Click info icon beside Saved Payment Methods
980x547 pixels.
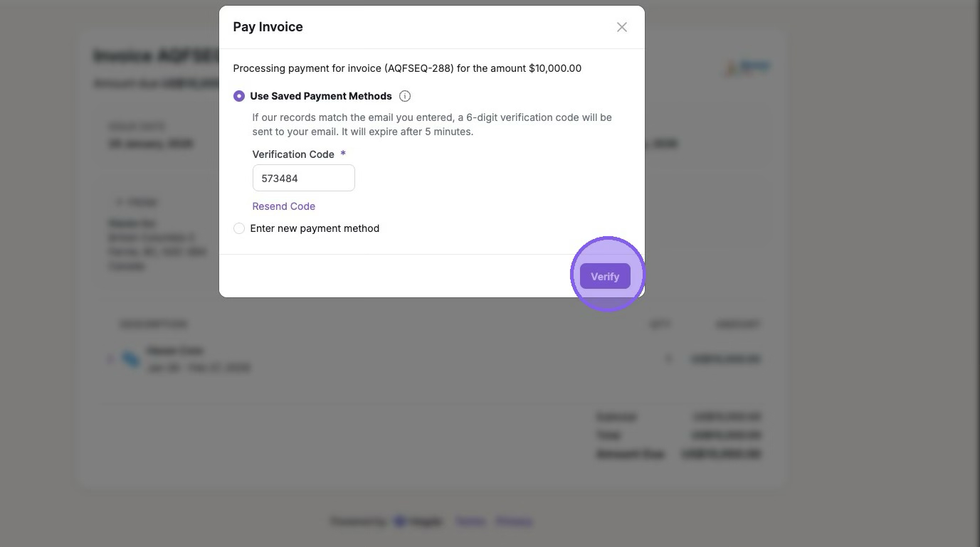coord(405,96)
